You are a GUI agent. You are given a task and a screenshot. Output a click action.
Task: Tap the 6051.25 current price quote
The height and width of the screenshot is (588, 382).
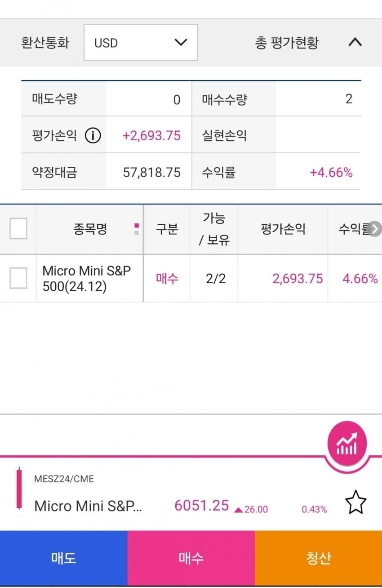202,506
